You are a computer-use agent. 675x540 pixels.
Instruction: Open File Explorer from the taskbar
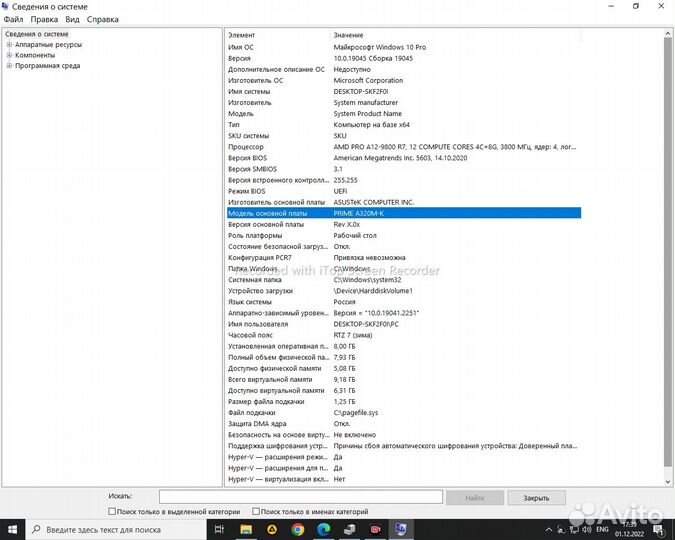click(x=246, y=529)
